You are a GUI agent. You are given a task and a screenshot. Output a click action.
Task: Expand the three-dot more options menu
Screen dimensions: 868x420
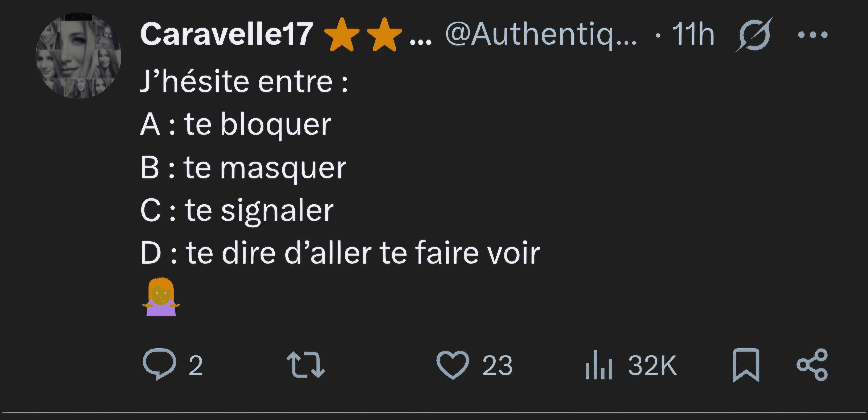pyautogui.click(x=813, y=34)
